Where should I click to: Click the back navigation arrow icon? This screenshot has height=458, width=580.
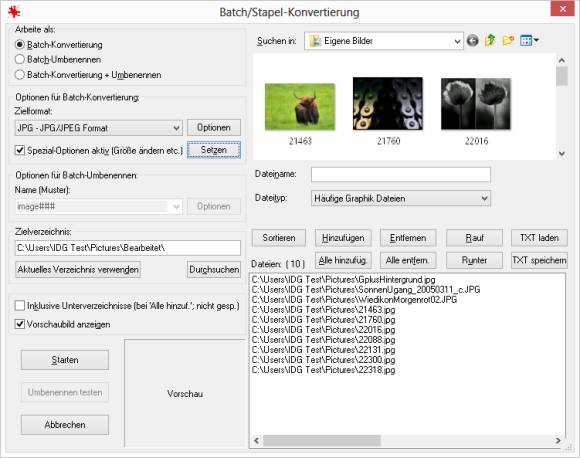click(472, 40)
